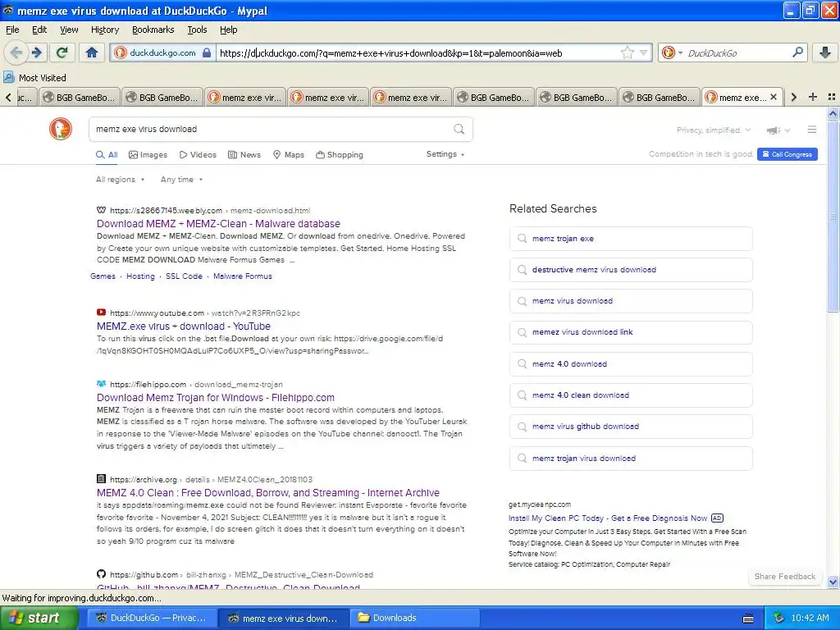
Task: Select related search memz 4.0 clean download
Action: pos(631,395)
